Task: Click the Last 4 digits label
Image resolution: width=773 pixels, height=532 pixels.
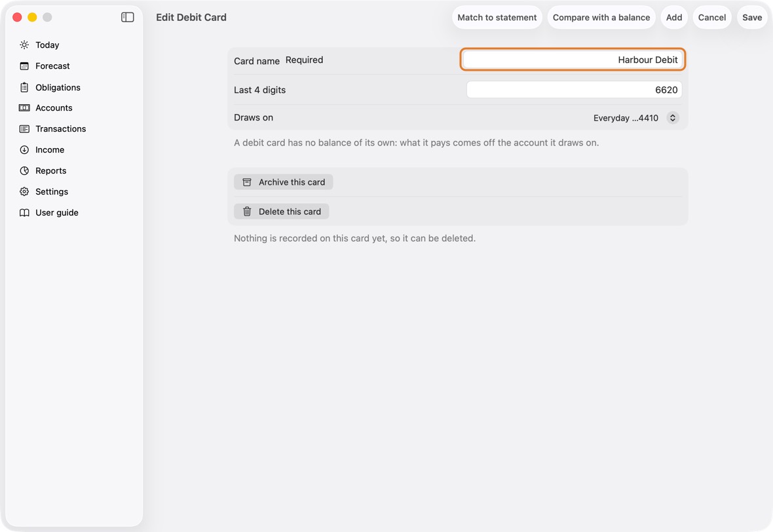Action: pyautogui.click(x=260, y=90)
